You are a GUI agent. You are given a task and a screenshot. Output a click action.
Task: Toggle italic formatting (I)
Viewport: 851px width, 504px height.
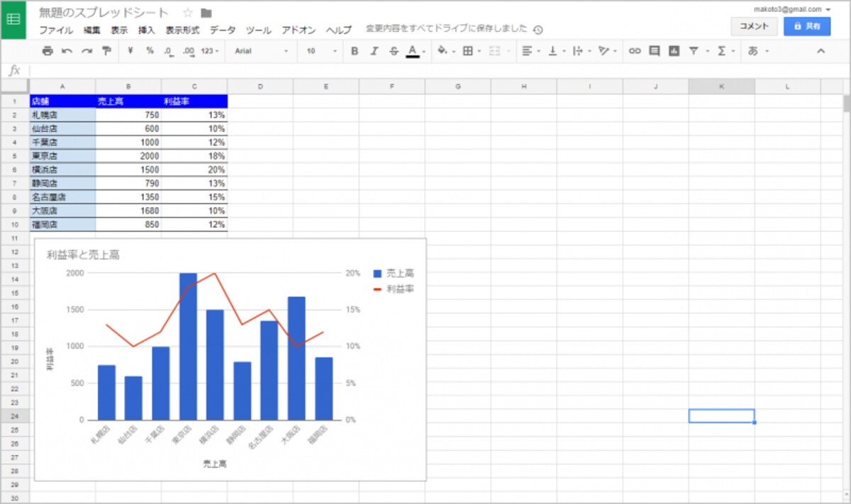click(374, 51)
